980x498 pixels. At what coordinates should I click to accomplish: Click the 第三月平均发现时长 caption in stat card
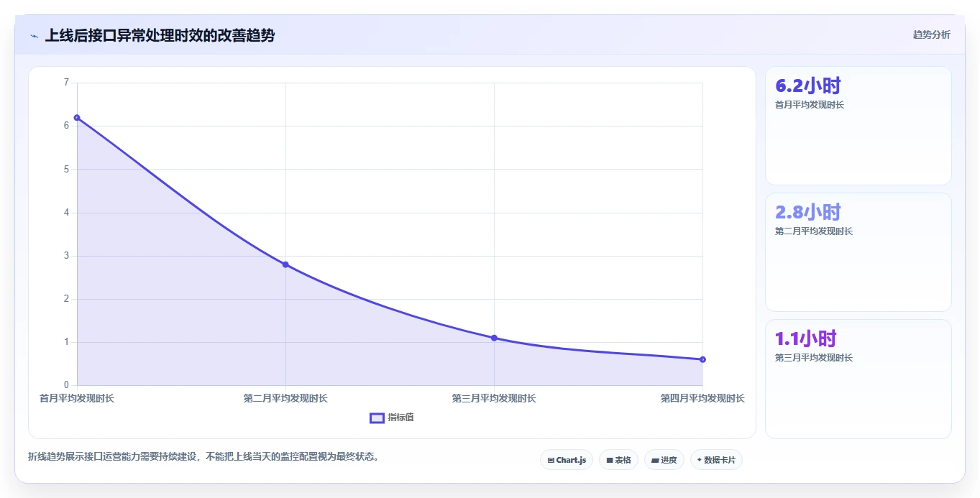pos(814,358)
